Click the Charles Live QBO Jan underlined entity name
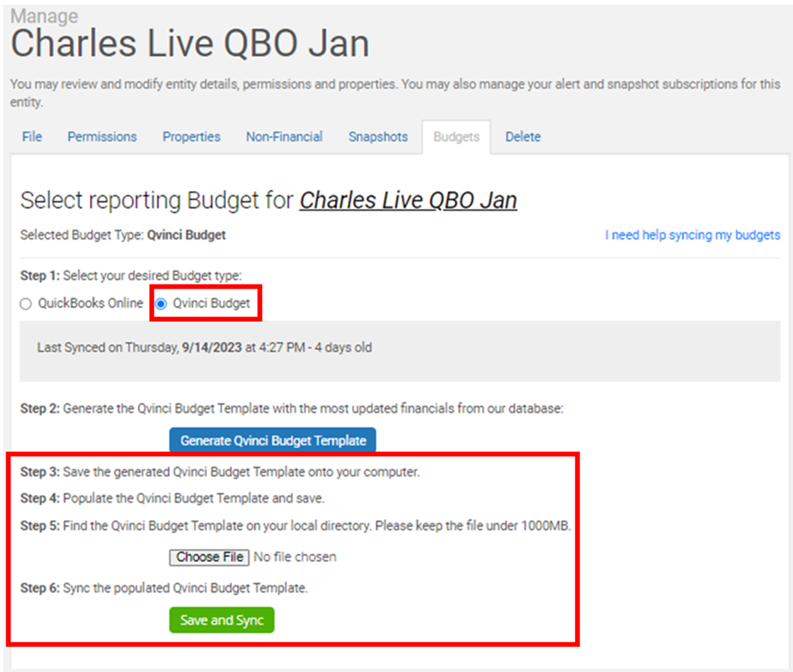The image size is (793, 672). tap(408, 201)
